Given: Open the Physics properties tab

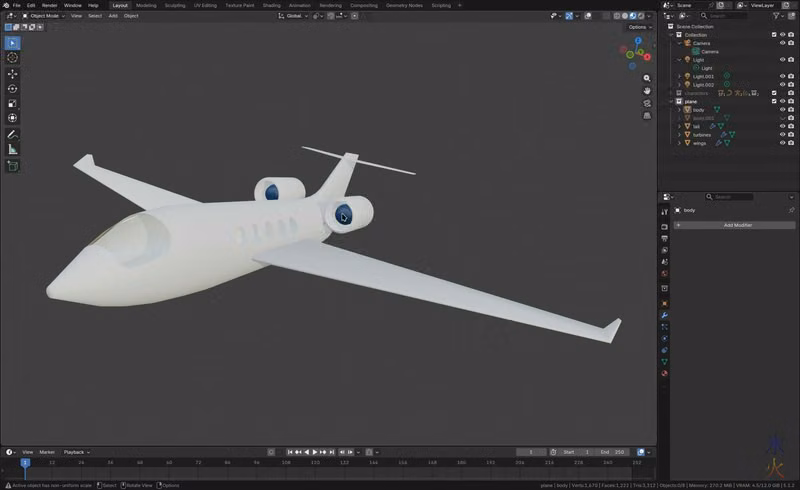Looking at the screenshot, I should coord(664,338).
